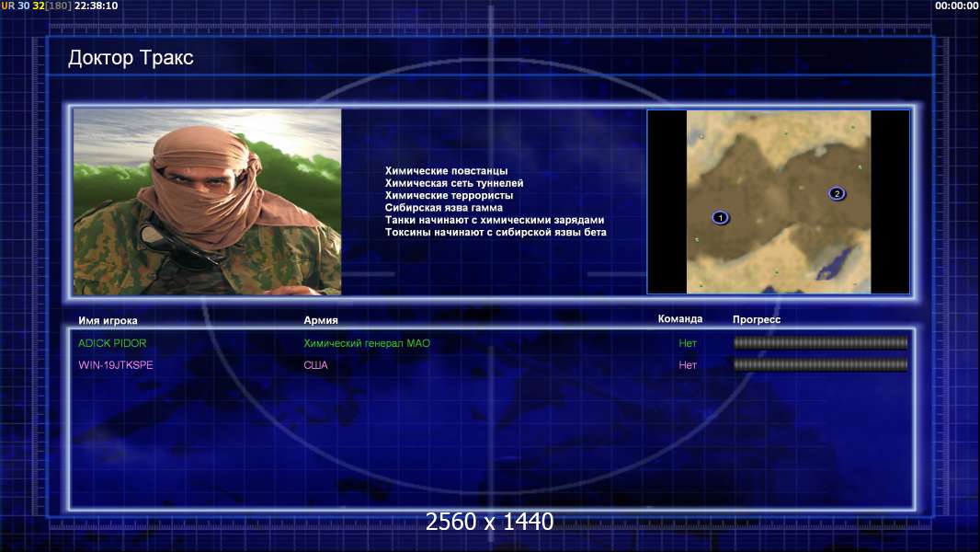
Task: Click the 00:00:00 timer
Action: click(956, 6)
